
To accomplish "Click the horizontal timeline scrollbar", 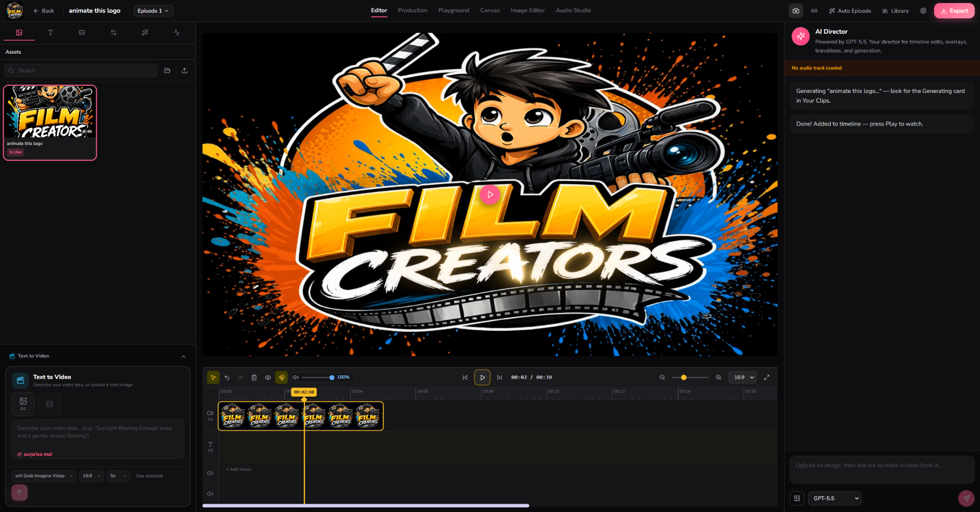I will tap(365, 506).
